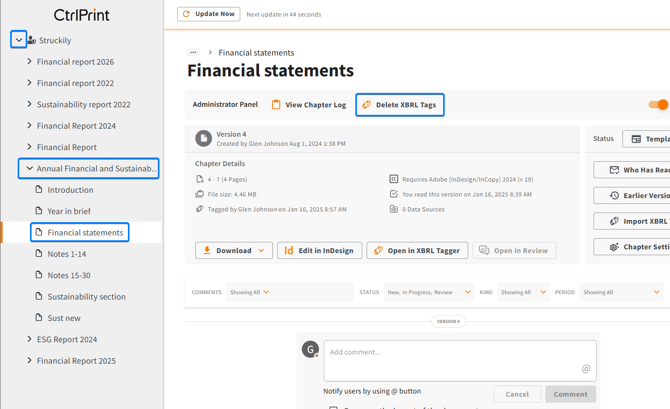
Task: Click Import XBRL button
Action: (x=633, y=221)
